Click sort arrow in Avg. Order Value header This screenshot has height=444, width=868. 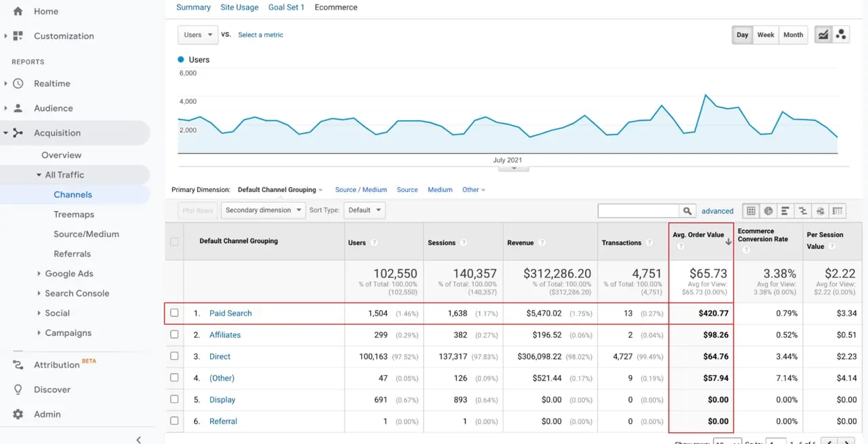pyautogui.click(x=728, y=242)
